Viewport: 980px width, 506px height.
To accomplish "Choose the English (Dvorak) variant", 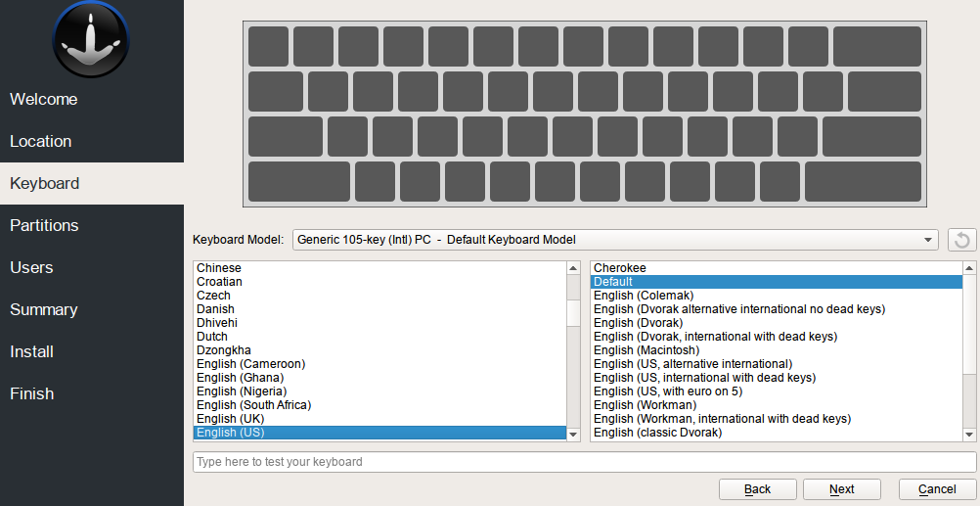I will pyautogui.click(x=777, y=323).
